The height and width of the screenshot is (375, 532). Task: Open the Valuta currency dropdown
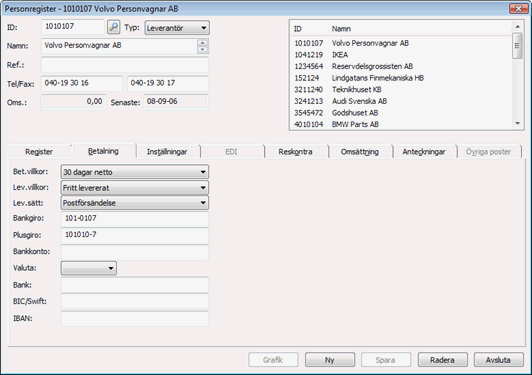coord(89,268)
